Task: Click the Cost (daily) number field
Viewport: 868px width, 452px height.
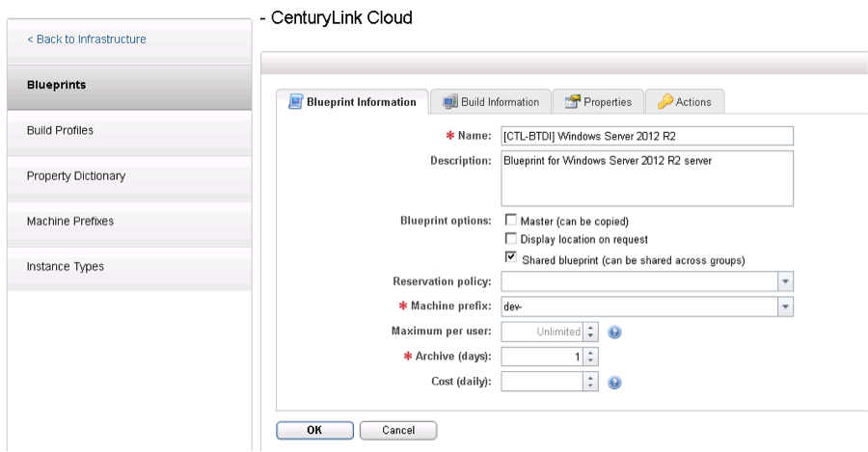Action: 542,382
